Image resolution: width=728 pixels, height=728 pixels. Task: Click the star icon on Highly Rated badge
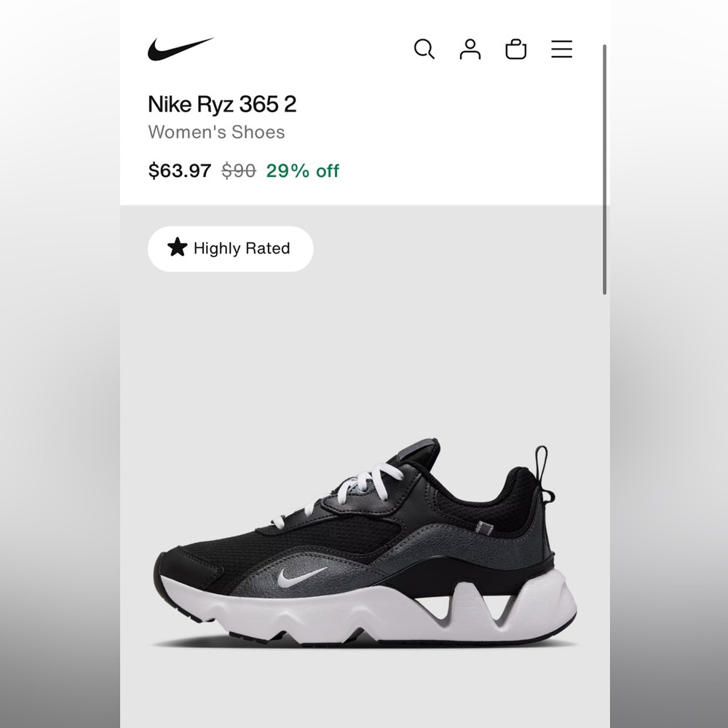pyautogui.click(x=176, y=248)
